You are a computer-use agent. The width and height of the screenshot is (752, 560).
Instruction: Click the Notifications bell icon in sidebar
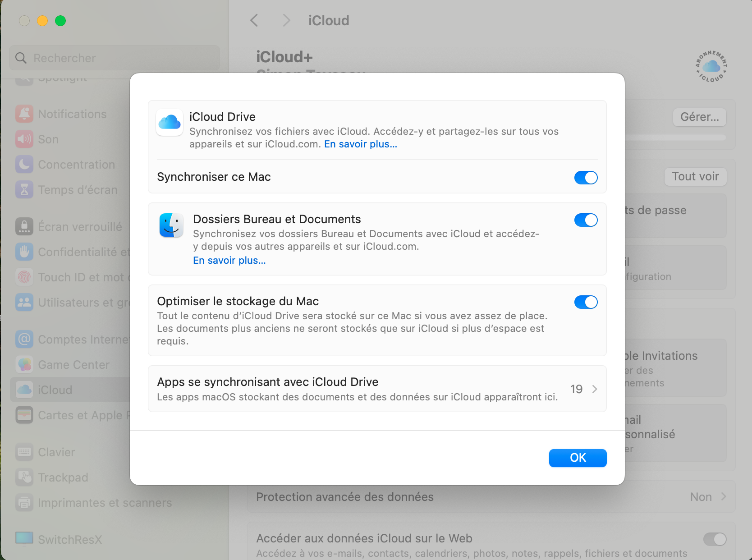tap(24, 114)
